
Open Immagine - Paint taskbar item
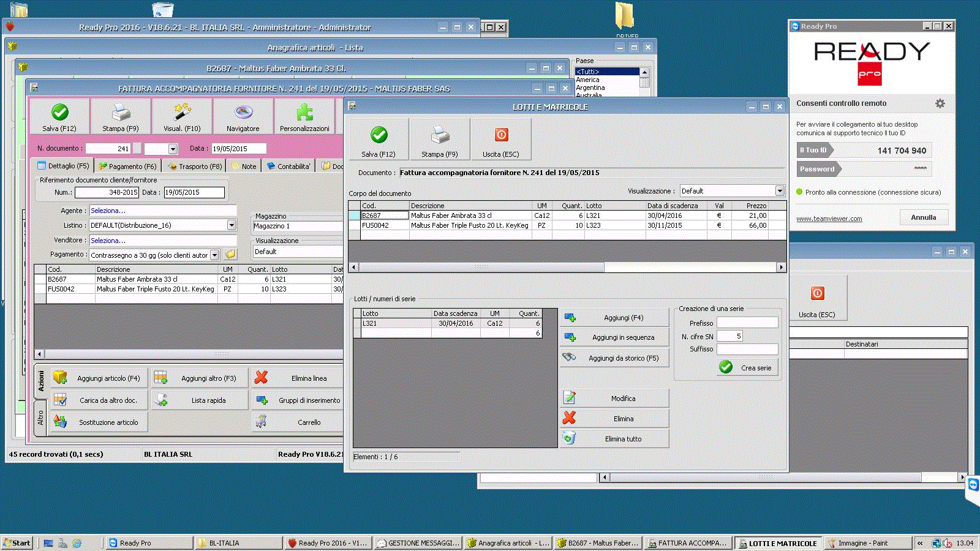point(867,542)
